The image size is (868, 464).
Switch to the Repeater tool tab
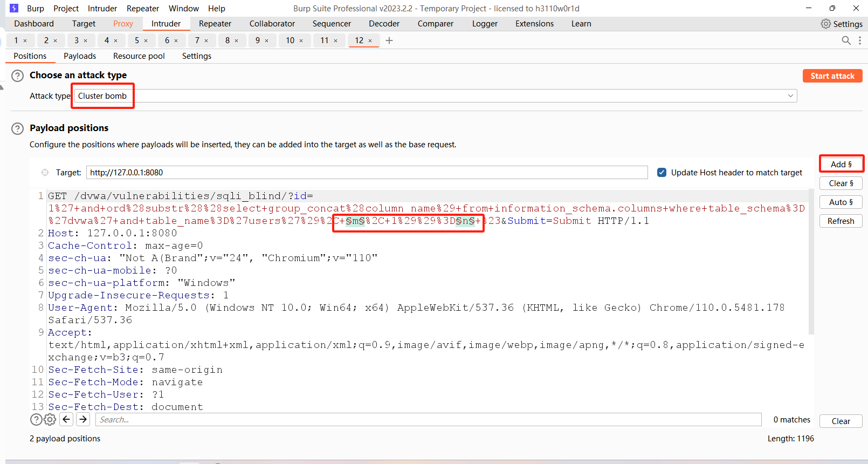pos(215,24)
